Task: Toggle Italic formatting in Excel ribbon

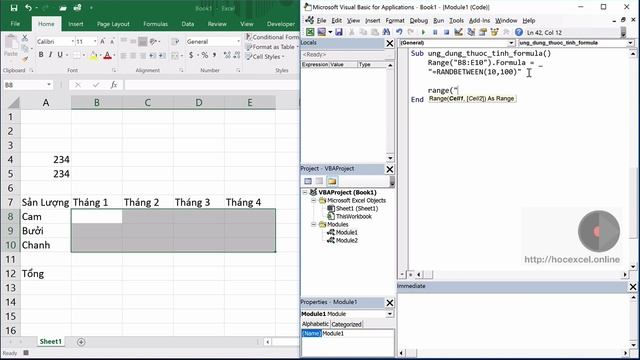Action: pos(50,55)
